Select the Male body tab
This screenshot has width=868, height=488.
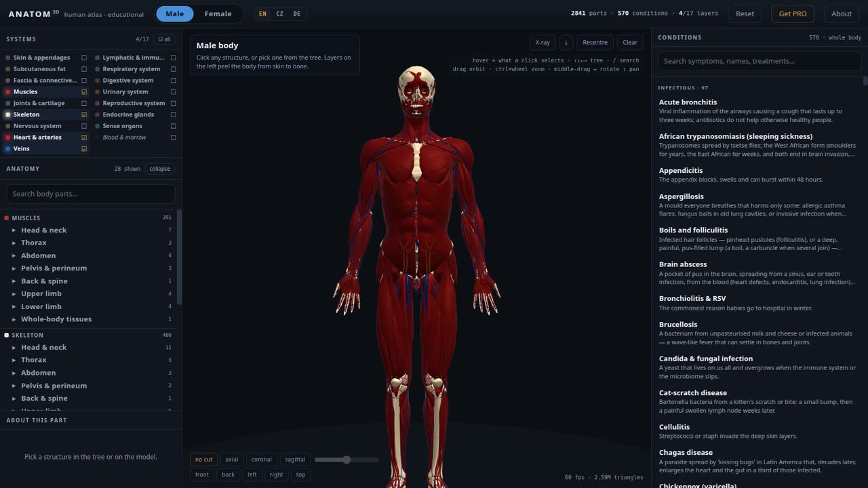click(x=174, y=14)
